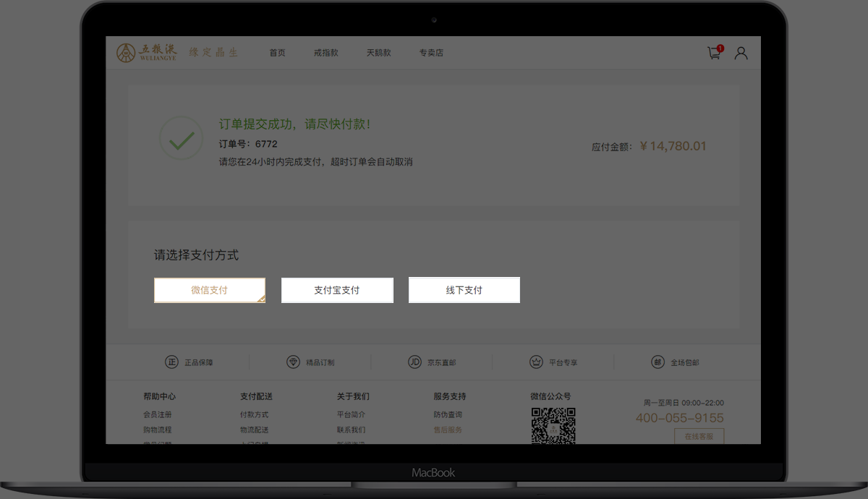Select 线下支付 payment method
868x499 pixels.
(464, 290)
